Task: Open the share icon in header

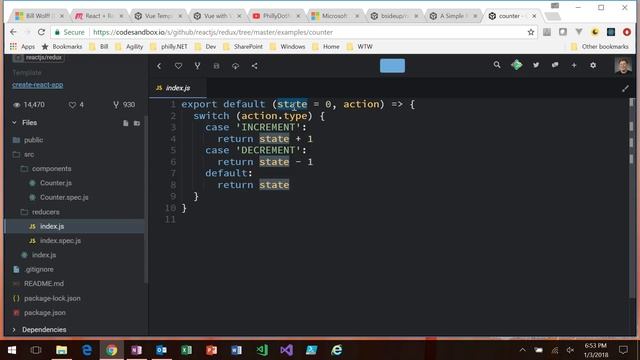Action: click(x=254, y=66)
